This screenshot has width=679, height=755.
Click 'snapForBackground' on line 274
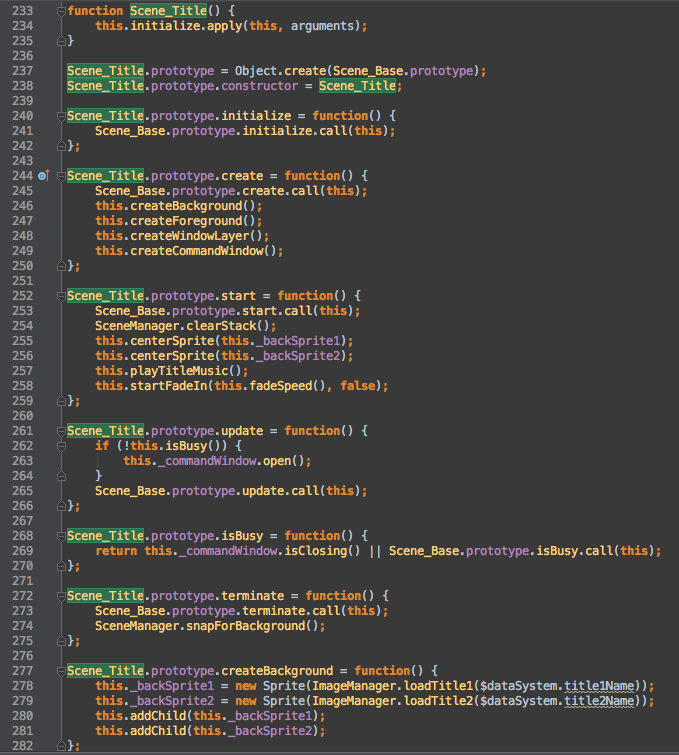coord(246,626)
